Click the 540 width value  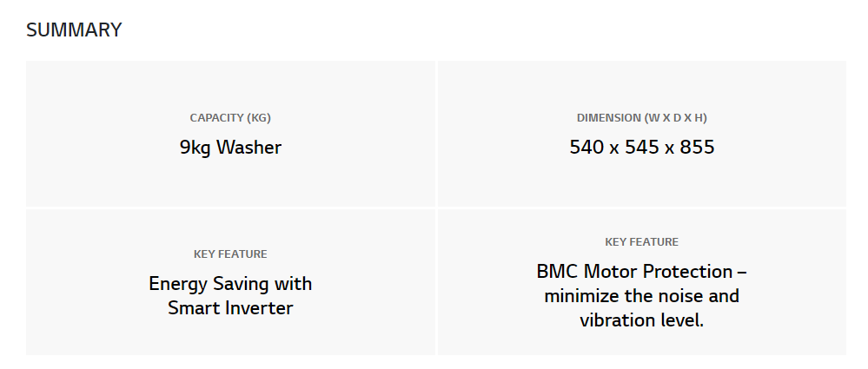(x=586, y=147)
